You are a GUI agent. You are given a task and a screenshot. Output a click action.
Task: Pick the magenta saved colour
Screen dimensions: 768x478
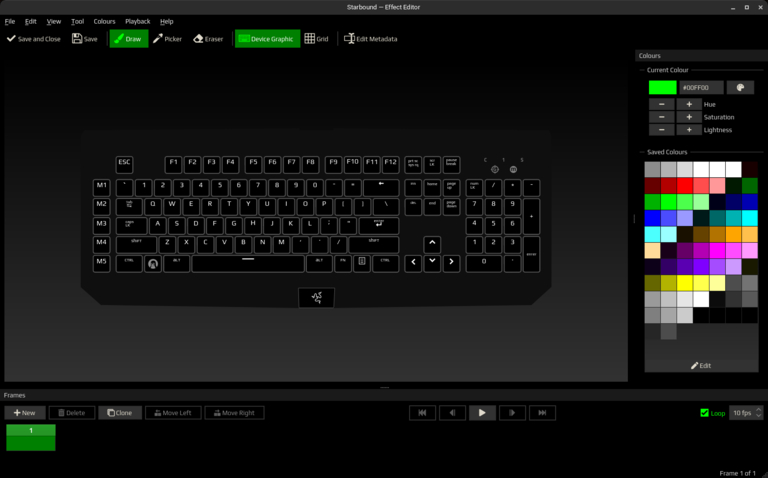coord(718,250)
